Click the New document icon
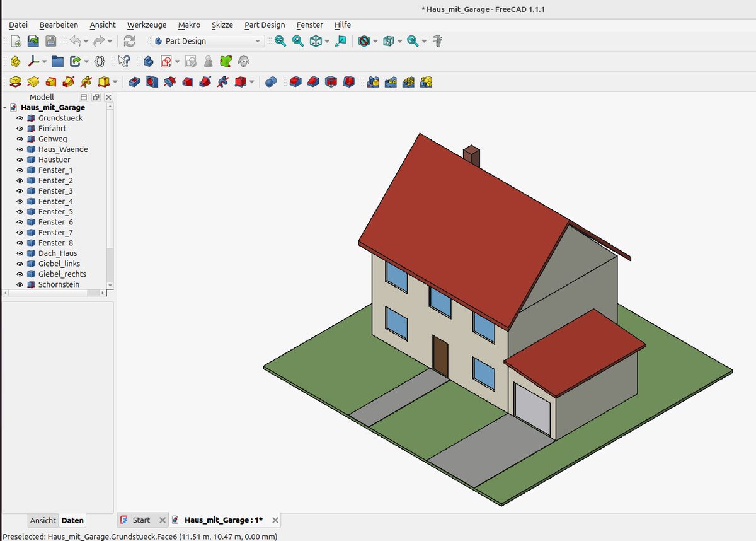This screenshot has width=756, height=541. (x=16, y=41)
